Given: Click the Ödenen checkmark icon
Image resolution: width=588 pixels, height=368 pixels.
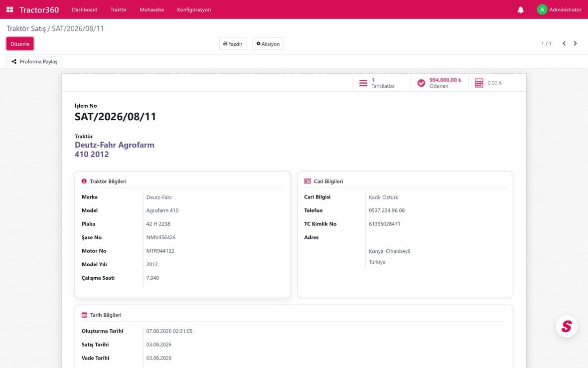Looking at the screenshot, I should tap(421, 83).
